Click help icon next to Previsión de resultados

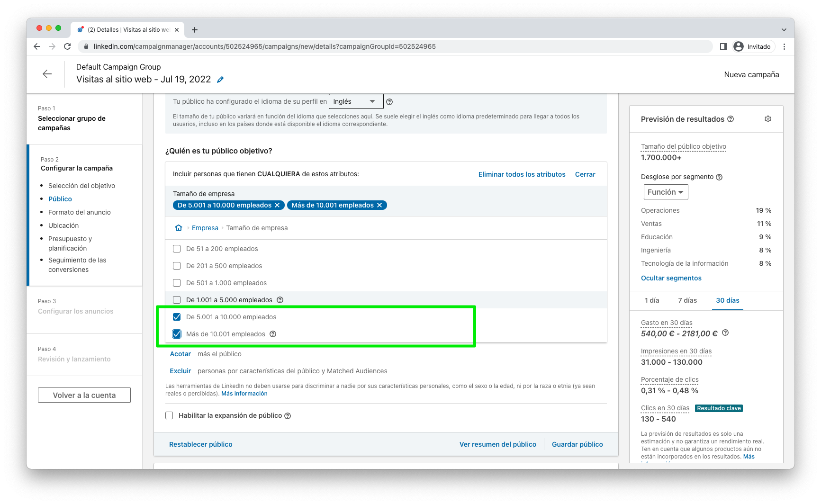(x=731, y=119)
